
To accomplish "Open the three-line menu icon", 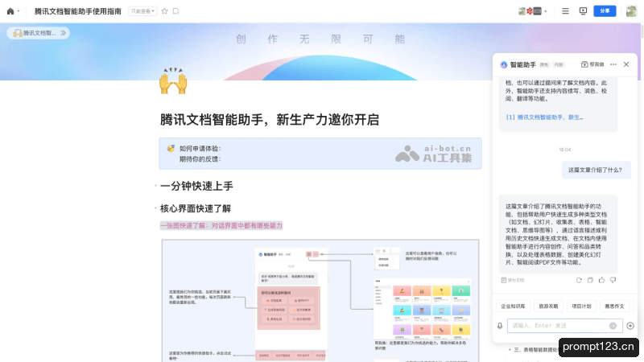I will (x=566, y=11).
